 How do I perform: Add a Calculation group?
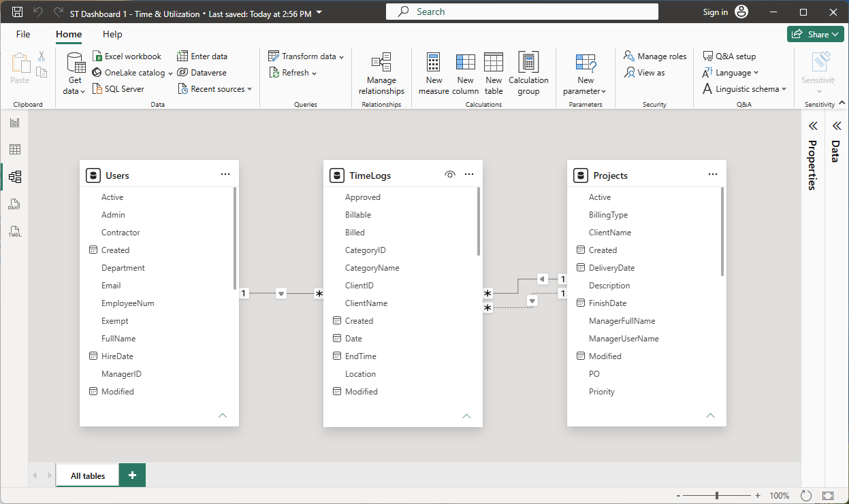click(528, 73)
